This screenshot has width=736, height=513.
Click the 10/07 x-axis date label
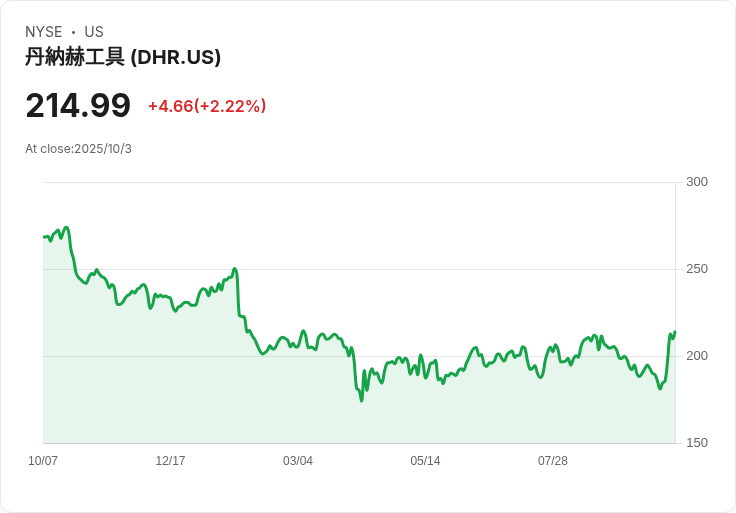pos(43,461)
